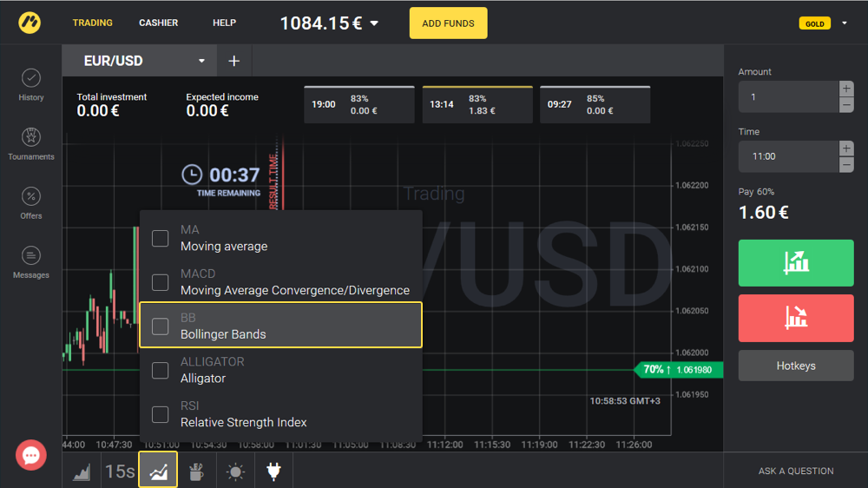Tick the Relative Strength Index checkbox
868x488 pixels.
161,414
